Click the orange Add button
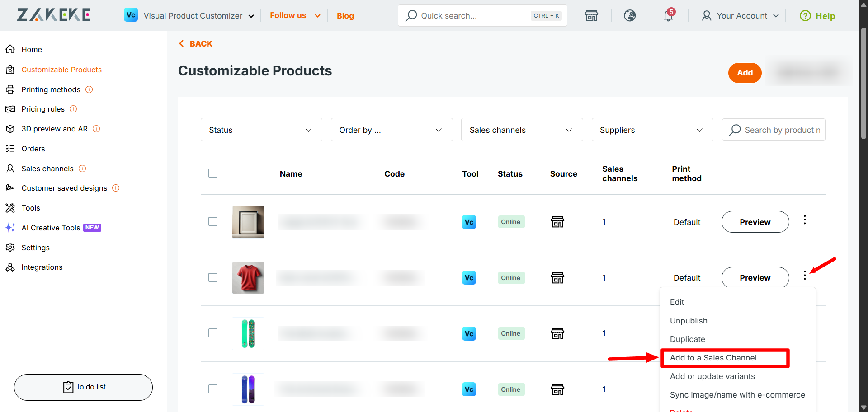Image resolution: width=868 pixels, height=412 pixels. 745,73
